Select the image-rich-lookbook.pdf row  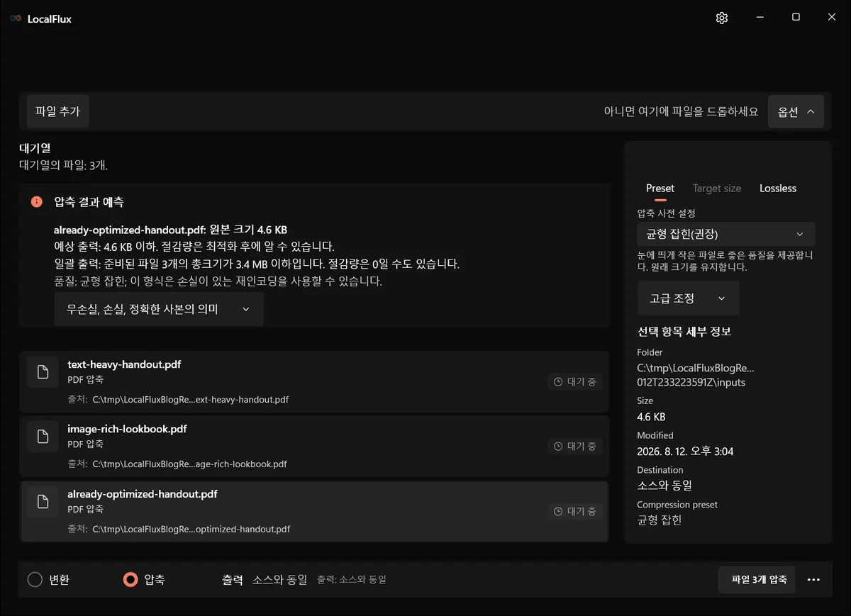pyautogui.click(x=315, y=446)
